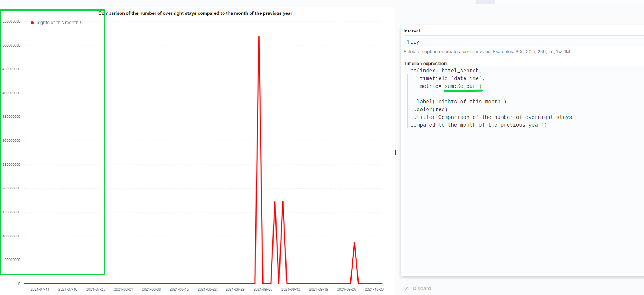Open the Interval combo box showing 1 day
Viewport: 644px width, 295px height.
click(523, 42)
